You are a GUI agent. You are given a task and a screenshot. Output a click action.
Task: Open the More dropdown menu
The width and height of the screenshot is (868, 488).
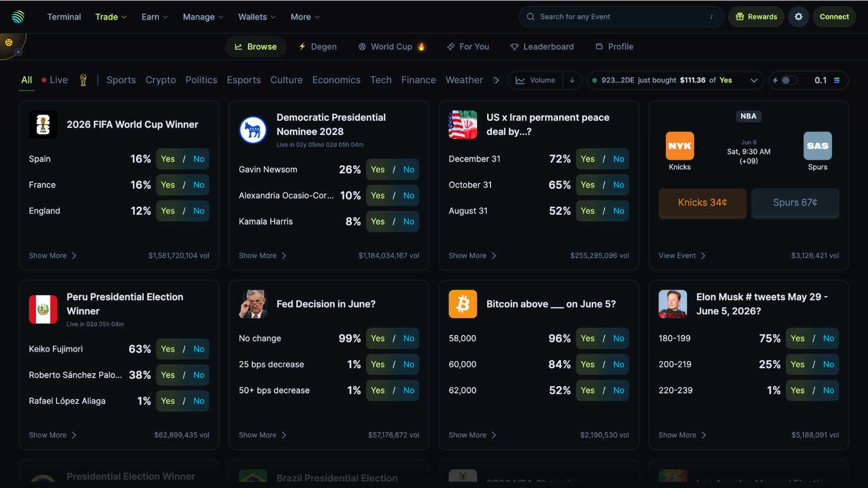coord(305,17)
